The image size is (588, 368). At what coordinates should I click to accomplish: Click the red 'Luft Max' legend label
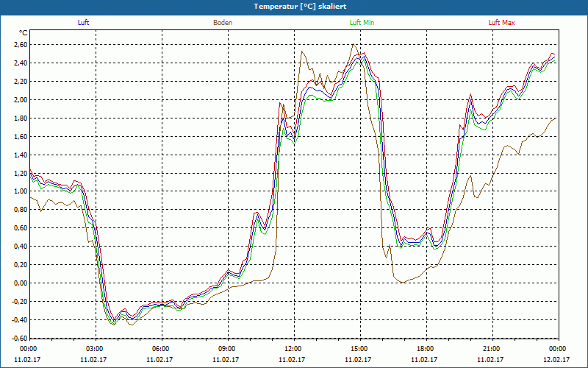coord(501,23)
